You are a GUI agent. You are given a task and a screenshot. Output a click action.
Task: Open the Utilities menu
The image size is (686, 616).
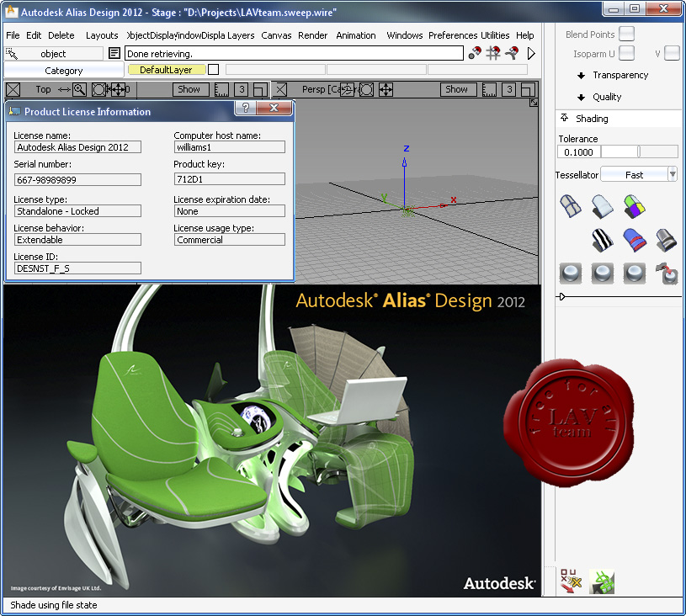[495, 35]
